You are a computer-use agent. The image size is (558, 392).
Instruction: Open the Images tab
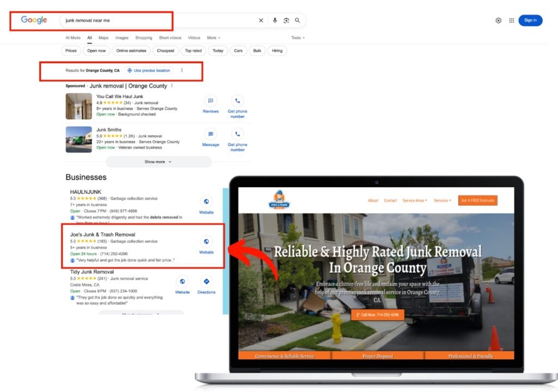pos(122,38)
